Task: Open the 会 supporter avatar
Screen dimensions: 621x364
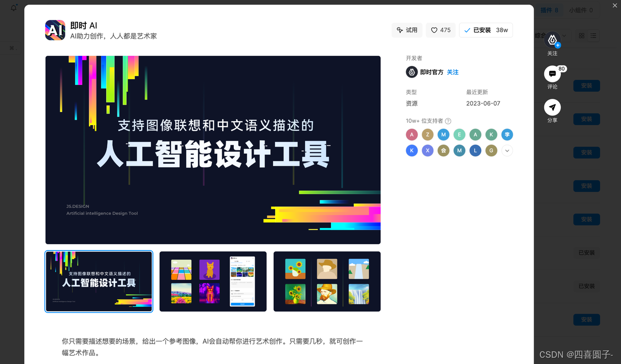Action: pyautogui.click(x=443, y=151)
